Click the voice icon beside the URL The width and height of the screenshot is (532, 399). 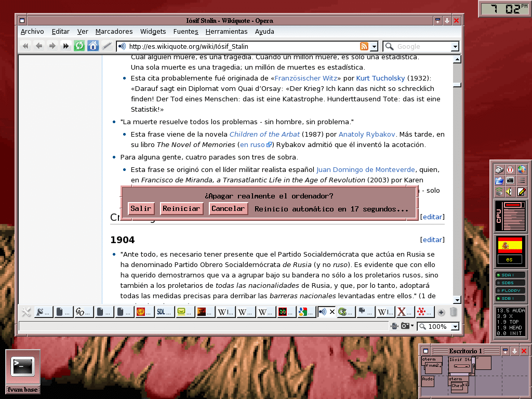point(122,46)
